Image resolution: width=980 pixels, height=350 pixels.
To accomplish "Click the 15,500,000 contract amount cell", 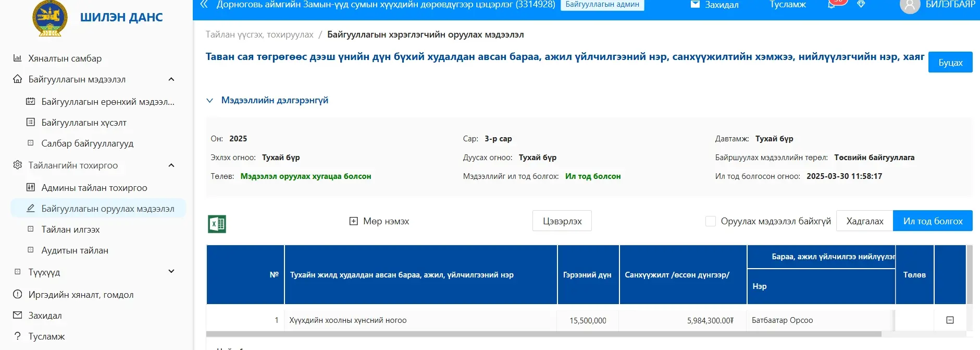I will (x=588, y=320).
